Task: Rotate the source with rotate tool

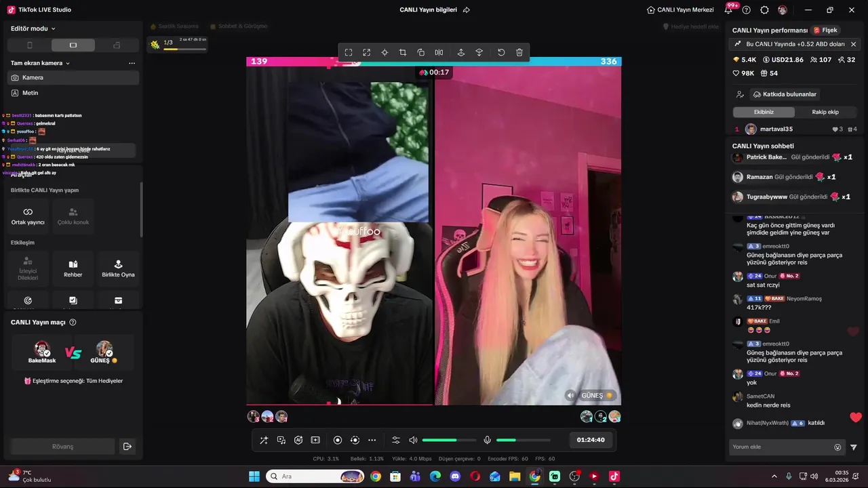Action: click(x=421, y=52)
